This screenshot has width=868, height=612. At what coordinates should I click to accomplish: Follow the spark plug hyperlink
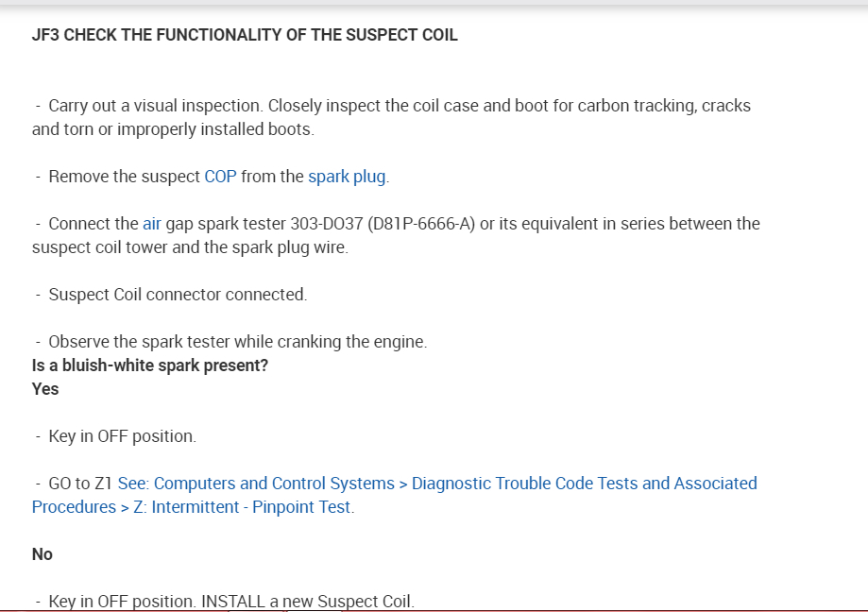347,177
